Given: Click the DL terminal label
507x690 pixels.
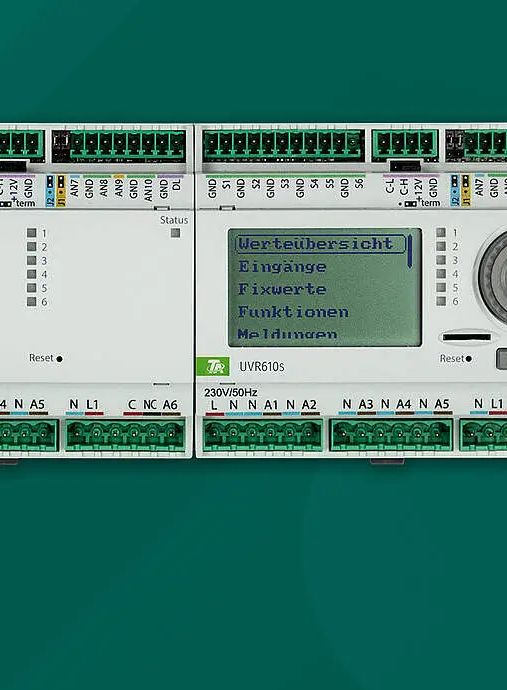Looking at the screenshot, I should pos(177,184).
